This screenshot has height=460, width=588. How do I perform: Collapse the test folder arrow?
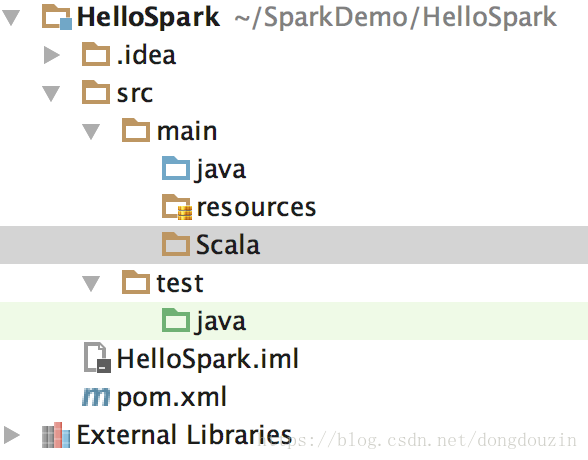click(91, 283)
